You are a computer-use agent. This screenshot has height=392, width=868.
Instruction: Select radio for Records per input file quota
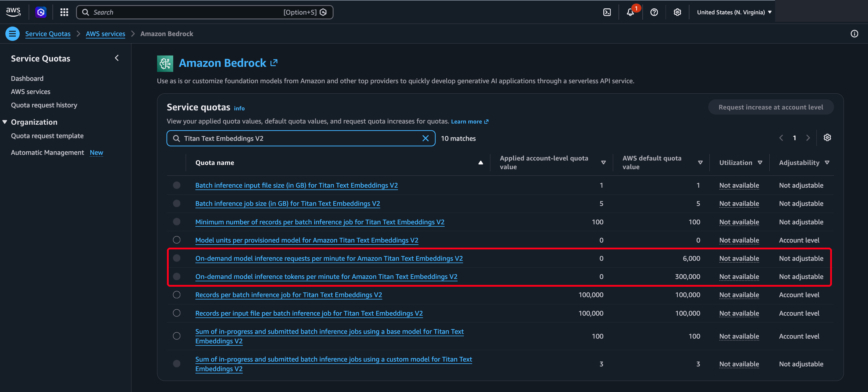176,313
